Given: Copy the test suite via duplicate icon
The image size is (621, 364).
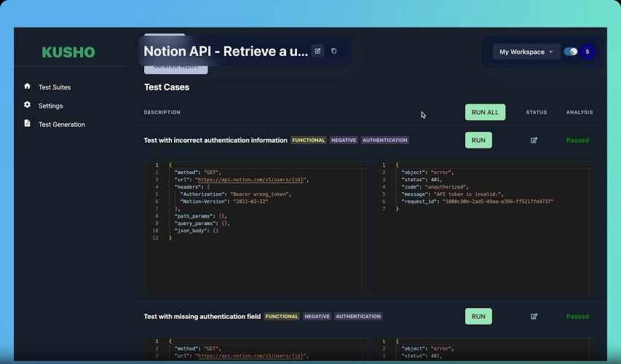Looking at the screenshot, I should coord(334,51).
